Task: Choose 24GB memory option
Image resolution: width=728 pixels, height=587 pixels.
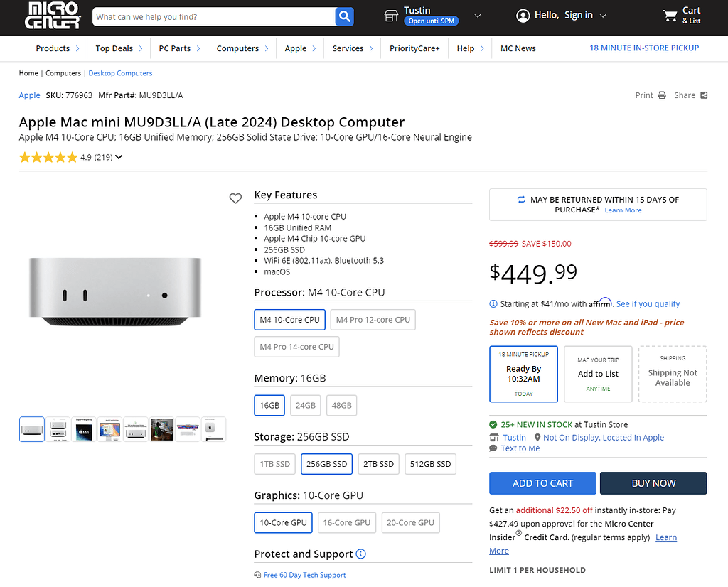Action: (x=306, y=406)
